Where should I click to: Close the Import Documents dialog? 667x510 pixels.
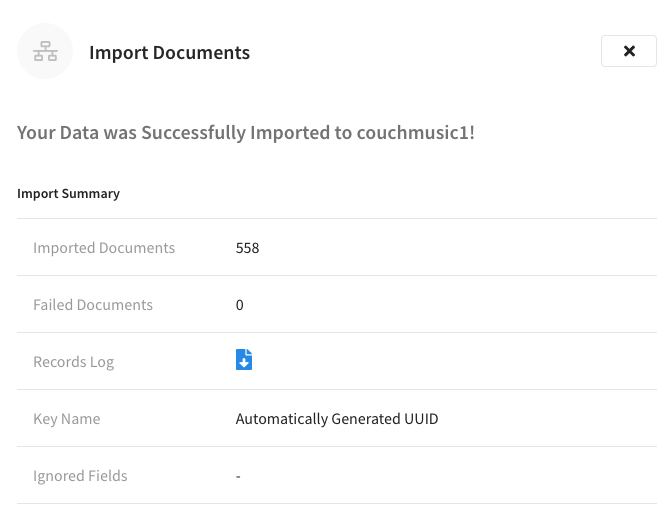pos(629,51)
